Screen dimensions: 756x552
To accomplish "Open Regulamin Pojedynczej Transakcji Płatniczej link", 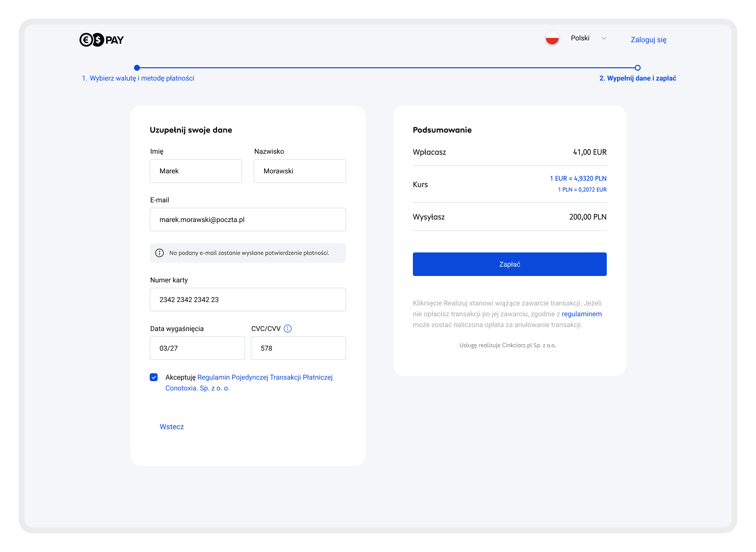I will [x=265, y=377].
